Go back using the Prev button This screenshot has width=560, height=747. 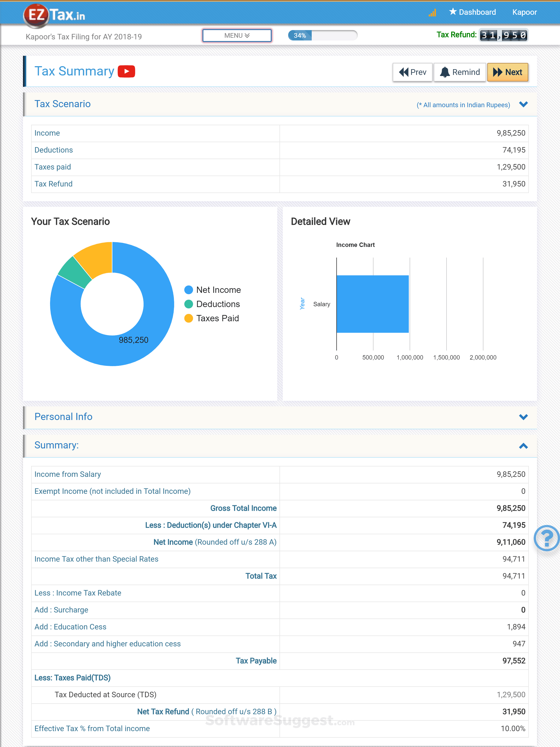(412, 72)
